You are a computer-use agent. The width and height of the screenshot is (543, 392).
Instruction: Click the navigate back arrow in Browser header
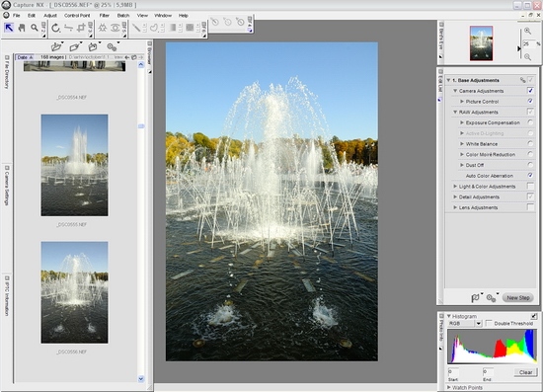[127, 57]
